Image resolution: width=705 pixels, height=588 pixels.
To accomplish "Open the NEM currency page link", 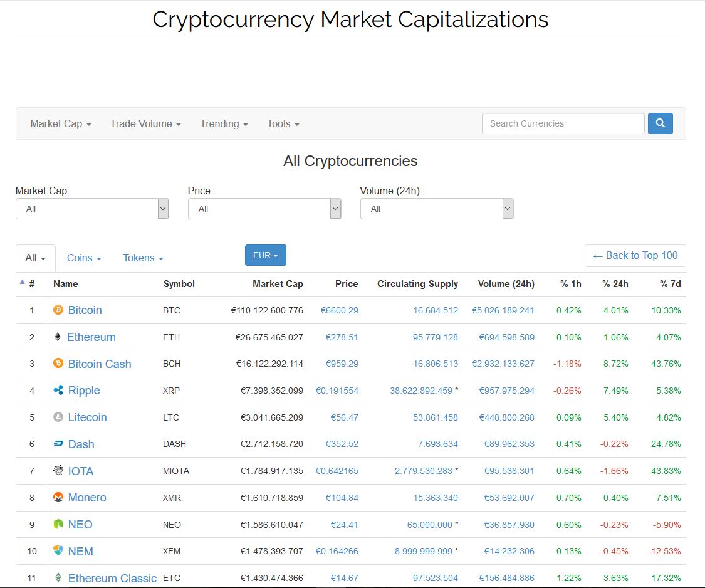I will coord(80,551).
